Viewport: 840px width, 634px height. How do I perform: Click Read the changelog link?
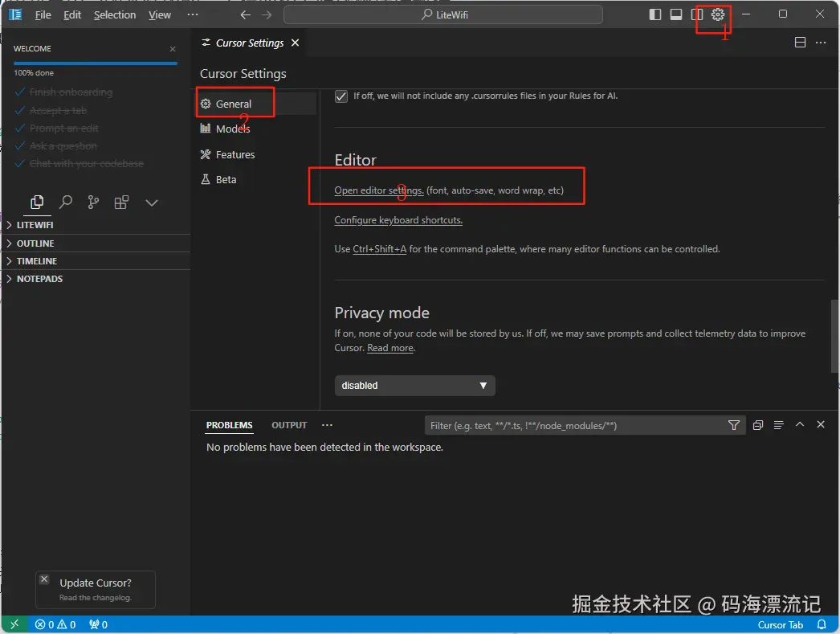point(96,598)
